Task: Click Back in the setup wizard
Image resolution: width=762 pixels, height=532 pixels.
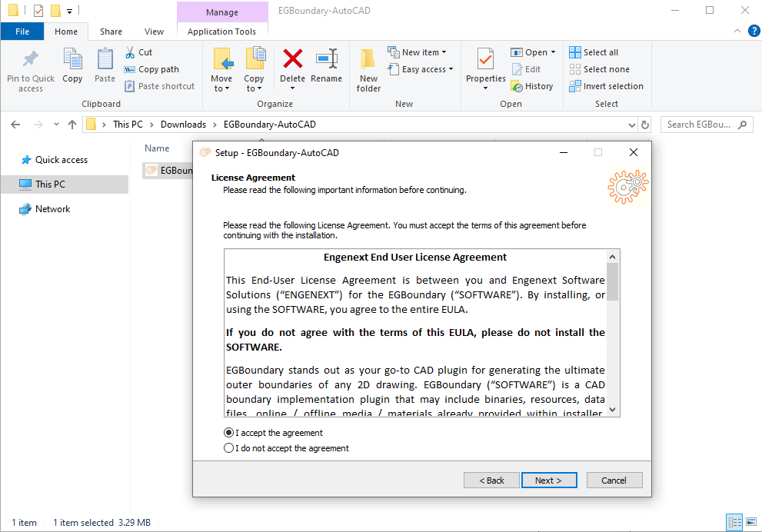Action: coord(491,480)
